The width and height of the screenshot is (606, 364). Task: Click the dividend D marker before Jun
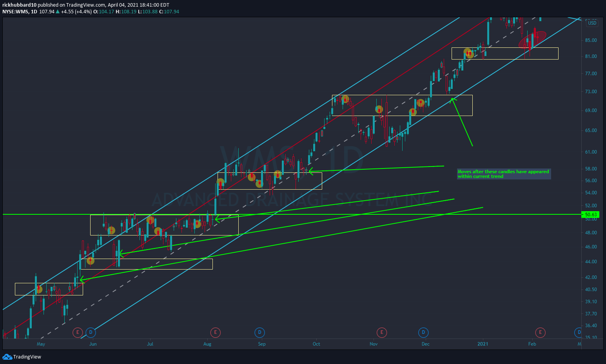pyautogui.click(x=91, y=333)
